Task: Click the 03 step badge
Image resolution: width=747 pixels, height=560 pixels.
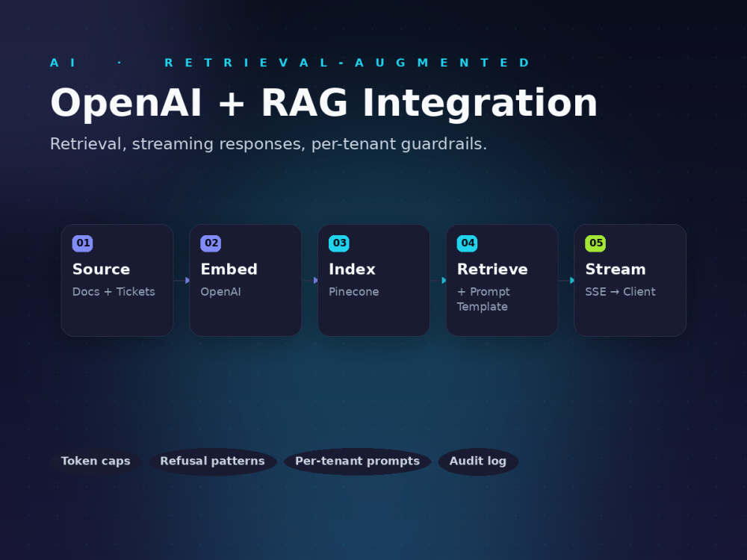Action: tap(338, 243)
